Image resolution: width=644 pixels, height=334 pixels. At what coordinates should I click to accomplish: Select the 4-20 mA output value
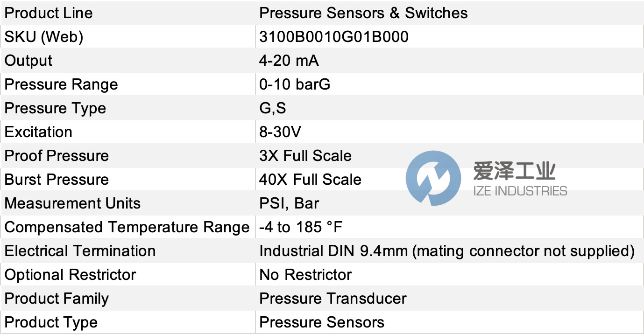[x=289, y=61]
